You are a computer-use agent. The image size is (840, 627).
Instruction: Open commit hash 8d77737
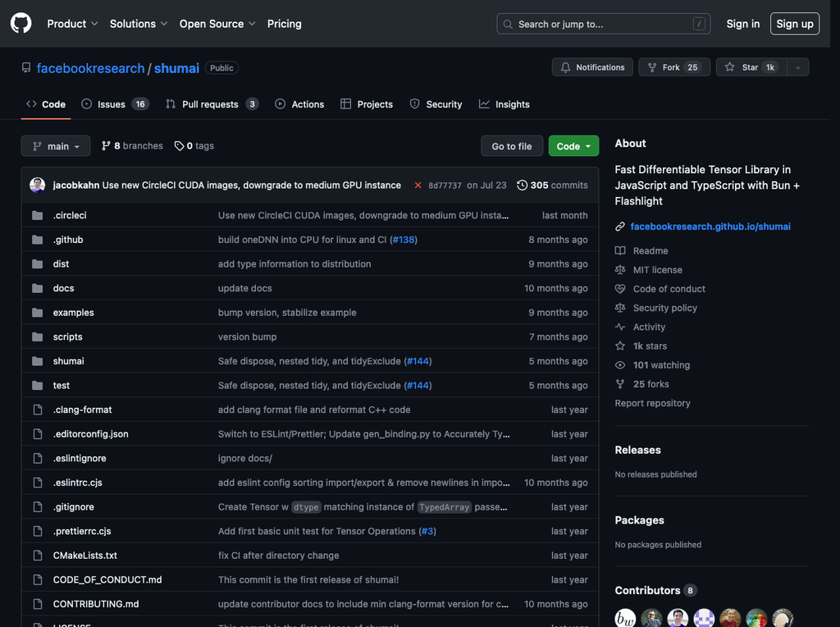pyautogui.click(x=445, y=185)
